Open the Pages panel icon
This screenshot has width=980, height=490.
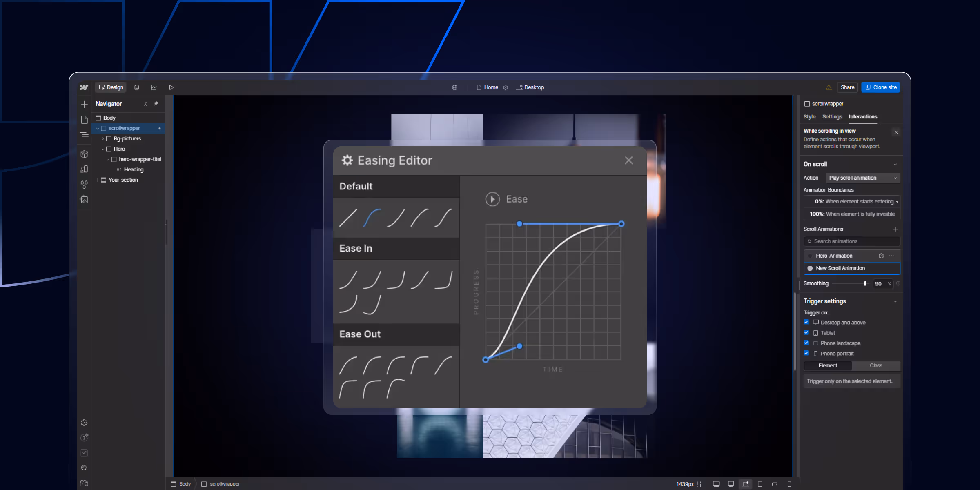(x=84, y=120)
